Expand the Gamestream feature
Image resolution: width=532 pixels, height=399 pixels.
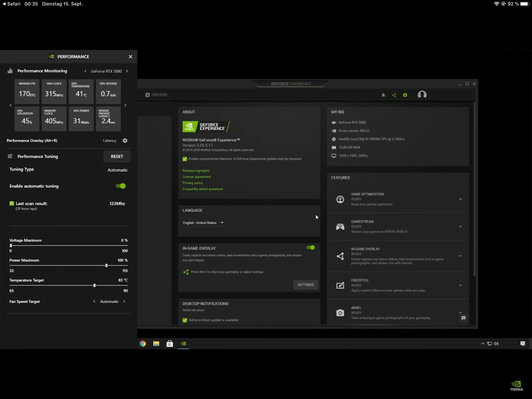[460, 226]
